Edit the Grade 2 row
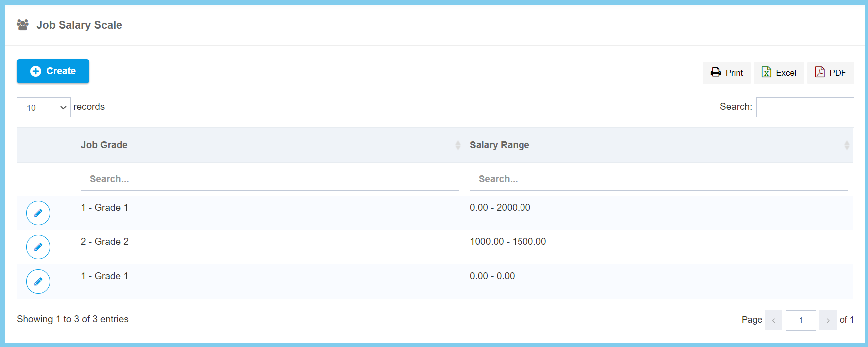 [x=38, y=247]
